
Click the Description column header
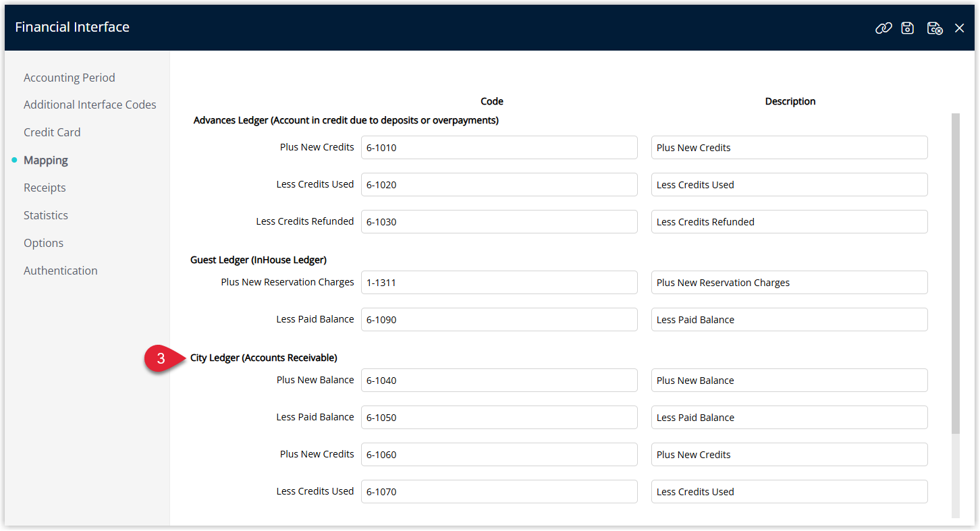[790, 101]
